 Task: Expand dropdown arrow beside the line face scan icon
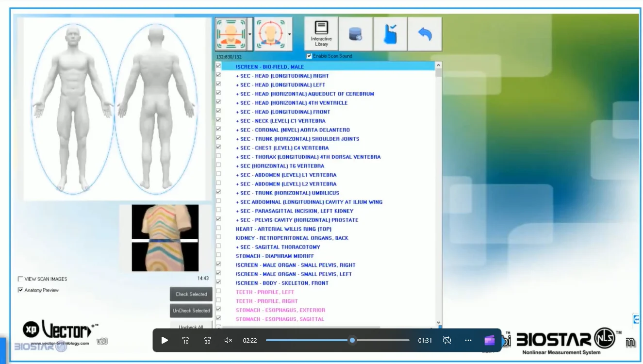(250, 34)
